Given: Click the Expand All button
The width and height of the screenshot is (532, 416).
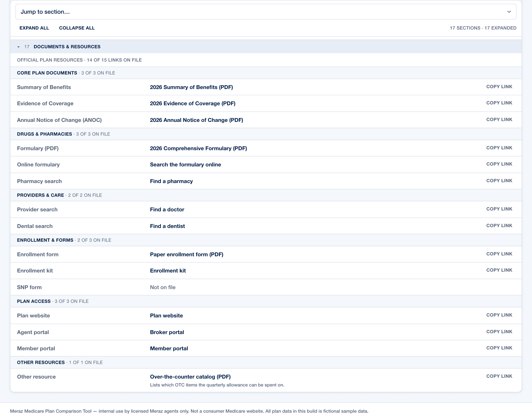Looking at the screenshot, I should point(34,28).
